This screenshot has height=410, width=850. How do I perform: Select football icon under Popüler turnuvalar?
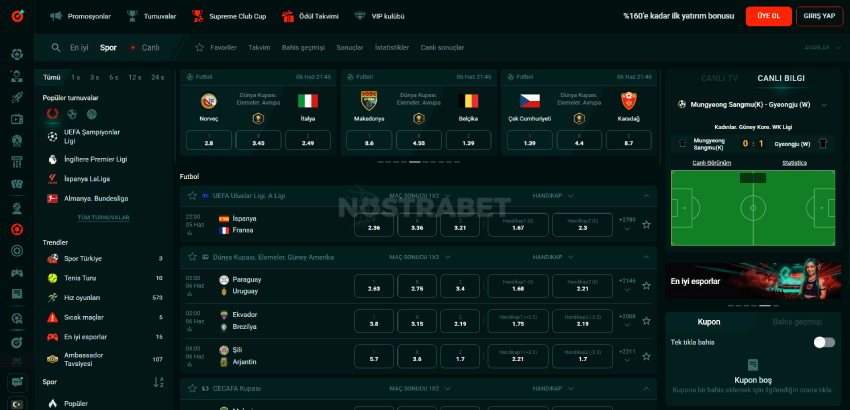click(x=72, y=114)
